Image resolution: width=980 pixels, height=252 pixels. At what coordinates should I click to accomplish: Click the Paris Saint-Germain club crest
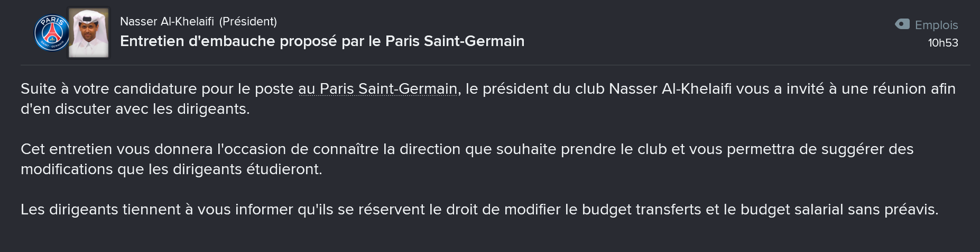tap(52, 33)
